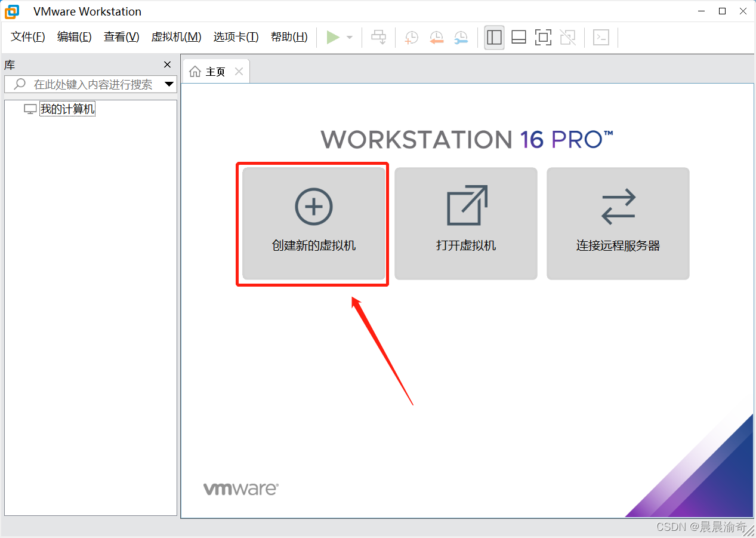Image resolution: width=756 pixels, height=538 pixels.
Task: Open the 虚拟机(M) menu
Action: 177,37
